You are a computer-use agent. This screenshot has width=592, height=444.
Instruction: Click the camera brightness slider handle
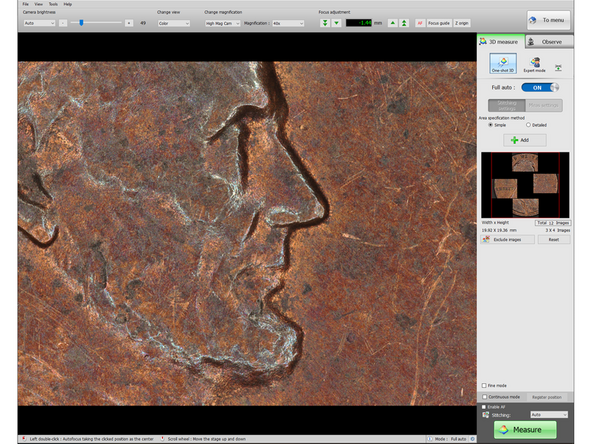81,23
